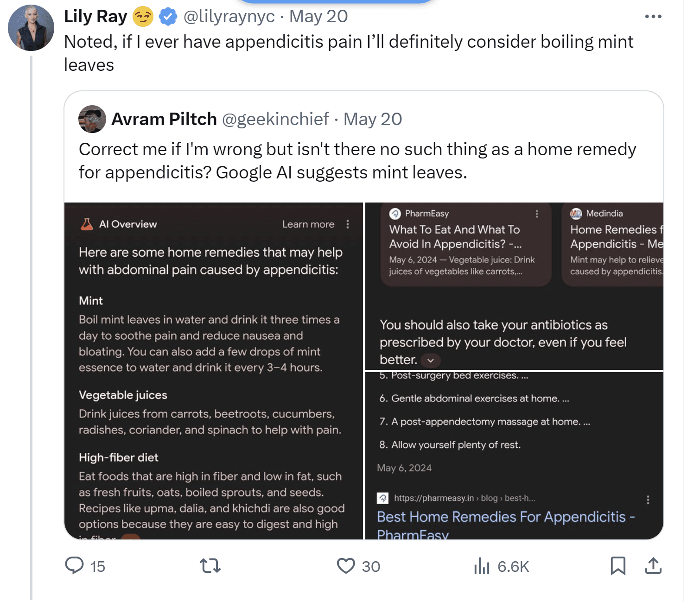Expand the antibiotics answer chevron
This screenshot has height=602, width=700.
(x=431, y=360)
